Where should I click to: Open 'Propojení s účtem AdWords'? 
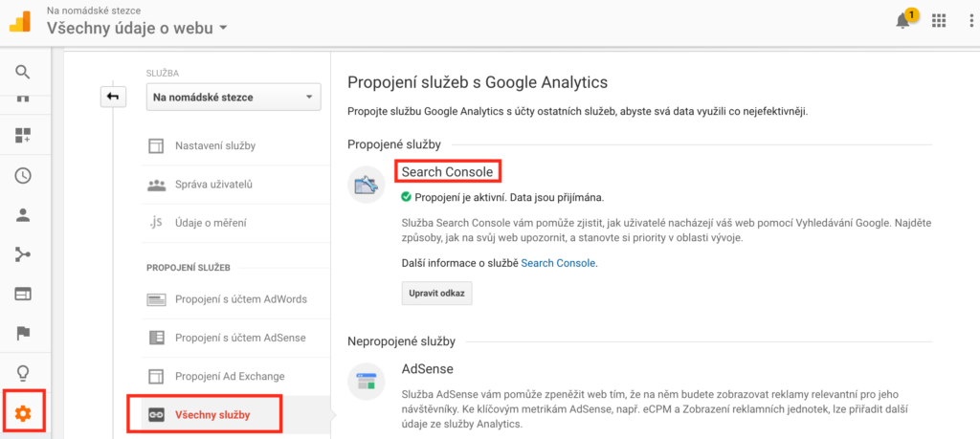(240, 298)
